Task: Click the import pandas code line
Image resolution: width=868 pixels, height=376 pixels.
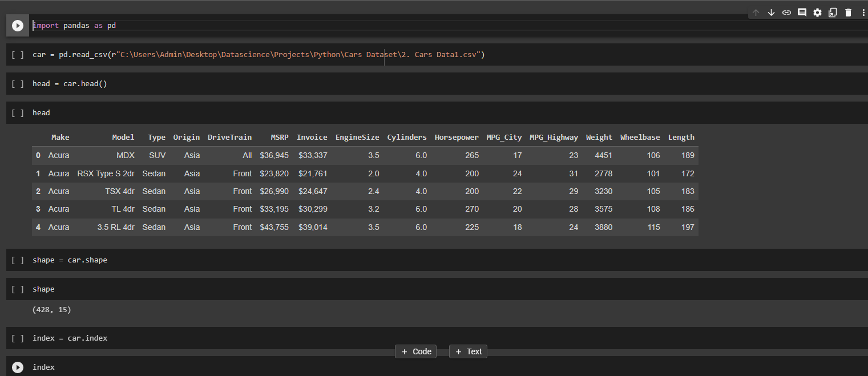Action: [x=74, y=25]
